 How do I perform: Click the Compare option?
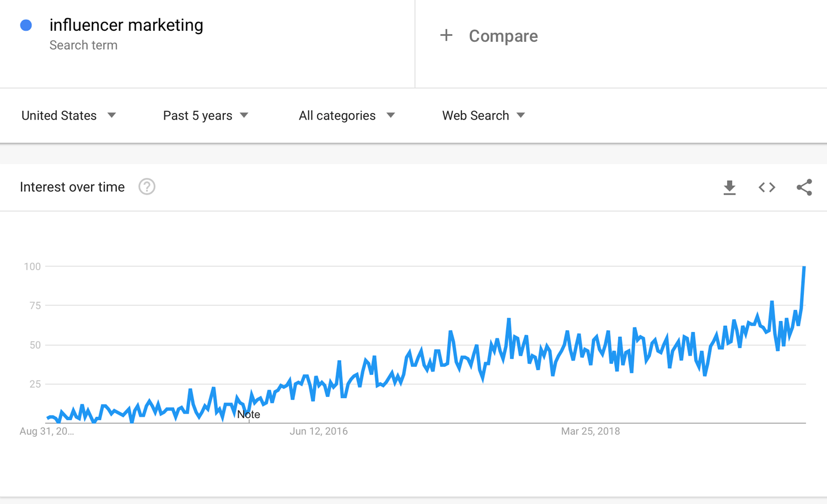(503, 36)
